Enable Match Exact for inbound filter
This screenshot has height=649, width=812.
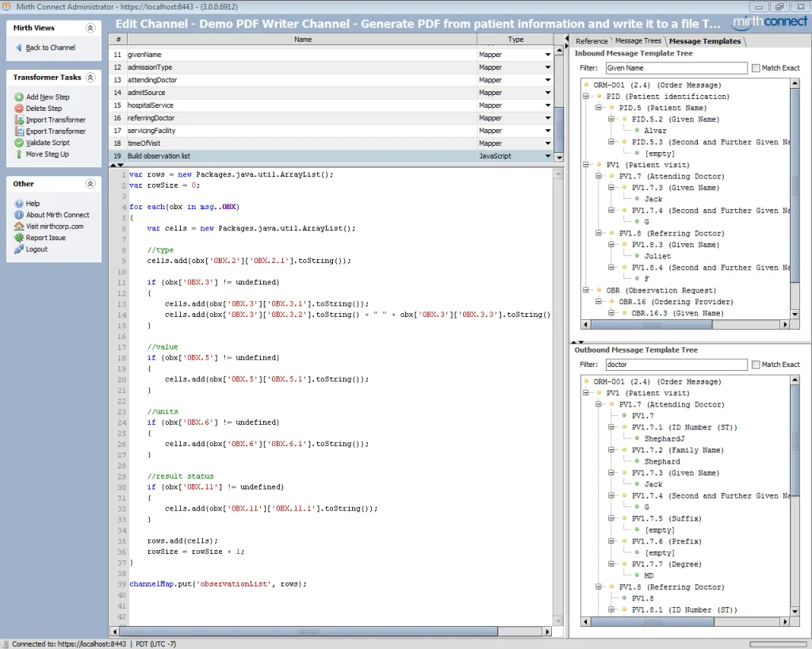756,68
